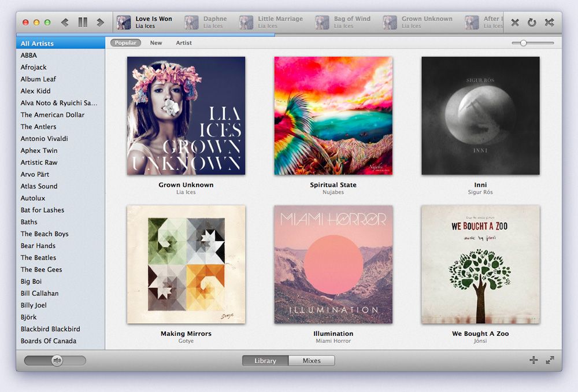Sort albums by Artist

point(183,42)
